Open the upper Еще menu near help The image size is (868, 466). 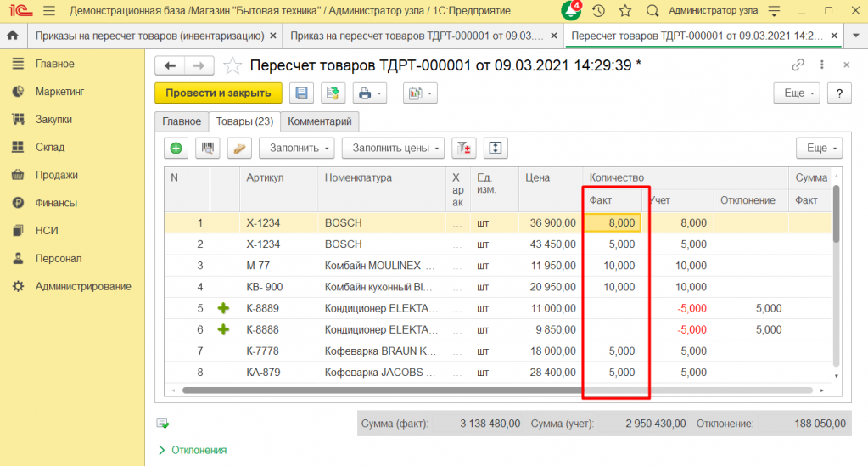(x=797, y=93)
